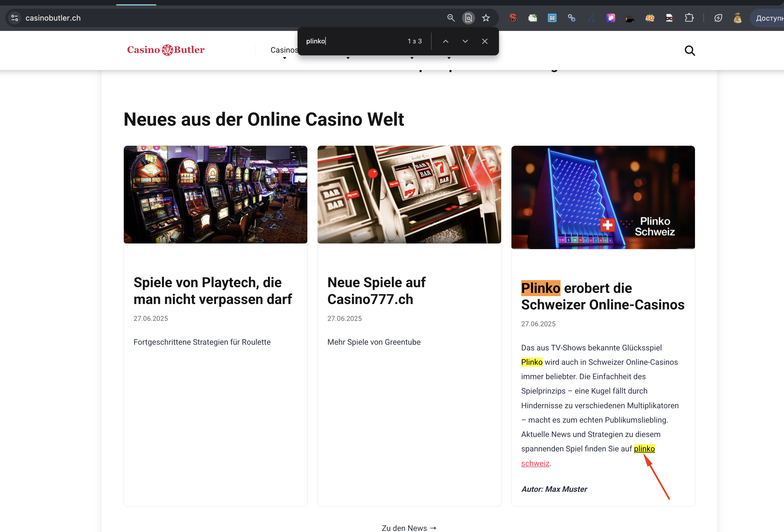Open article 'Neue Spiele auf Casino777.ch'
This screenshot has height=532, width=784.
[x=376, y=291]
